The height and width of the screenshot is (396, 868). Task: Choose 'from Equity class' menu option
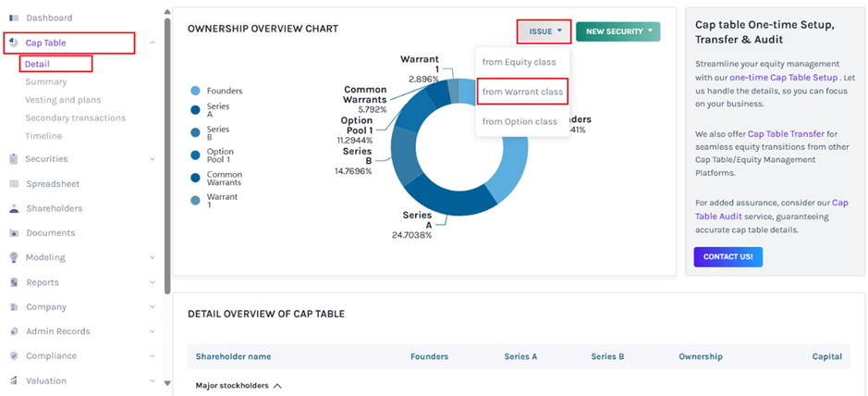(520, 62)
